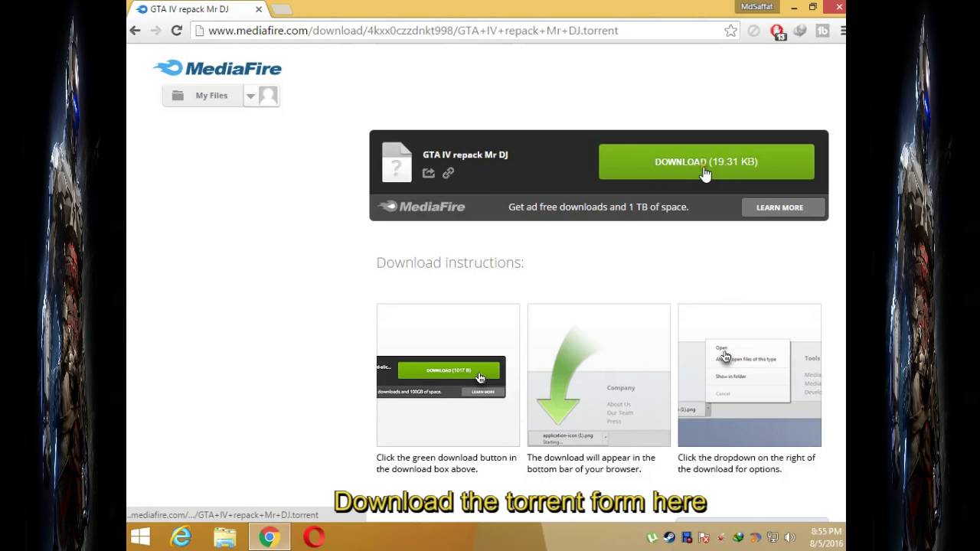Click the Steam tray icon

click(x=669, y=537)
